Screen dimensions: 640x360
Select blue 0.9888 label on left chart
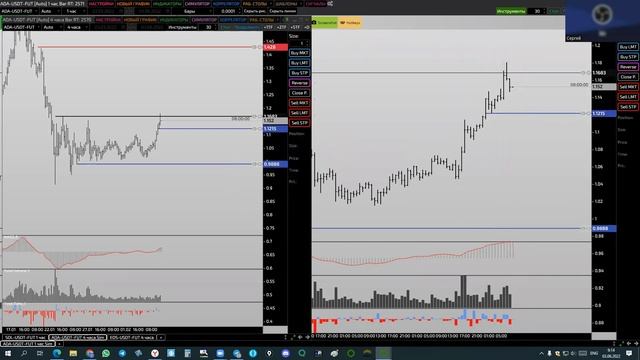276,164
